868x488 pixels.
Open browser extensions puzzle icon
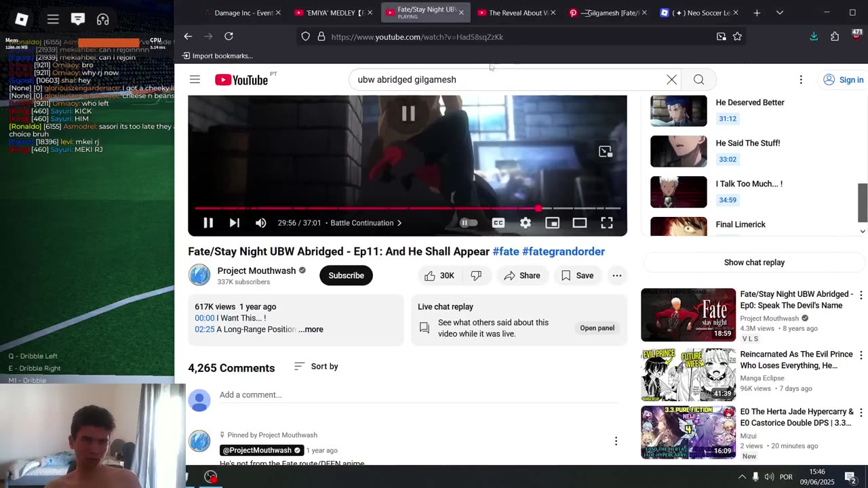(x=835, y=37)
